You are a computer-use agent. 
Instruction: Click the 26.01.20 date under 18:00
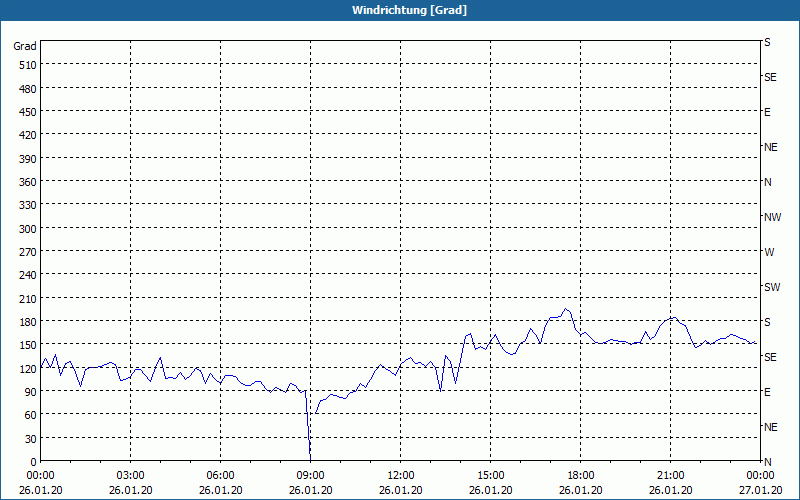tap(581, 490)
